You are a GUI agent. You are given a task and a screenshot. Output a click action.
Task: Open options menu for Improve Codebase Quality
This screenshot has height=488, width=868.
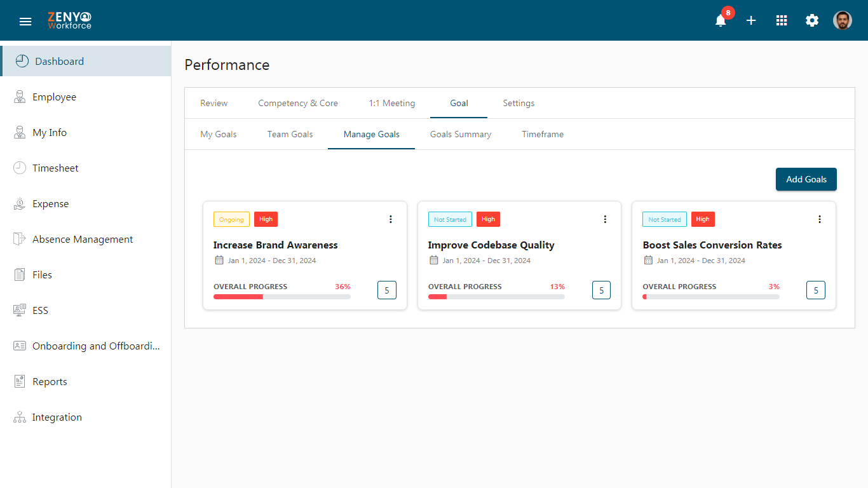click(x=605, y=219)
